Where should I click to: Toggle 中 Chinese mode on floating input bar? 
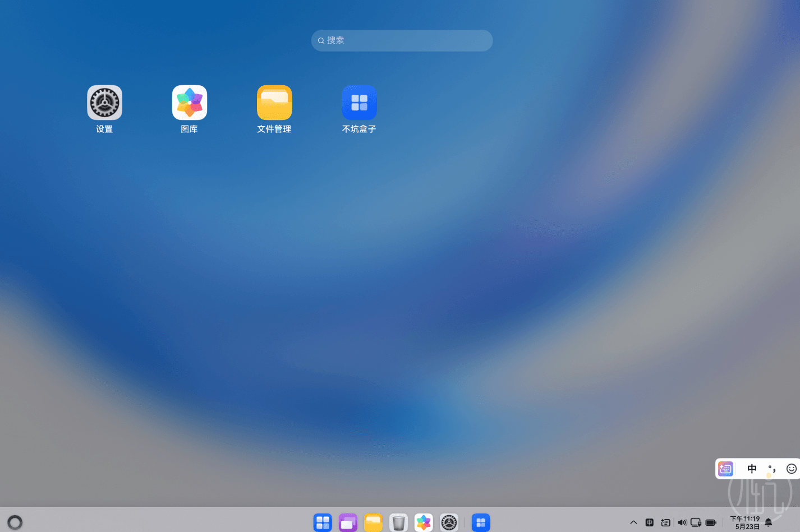752,469
